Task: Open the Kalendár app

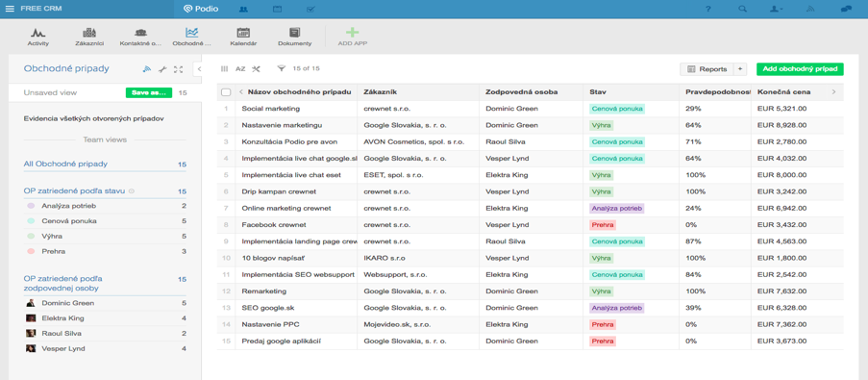Action: (x=243, y=37)
